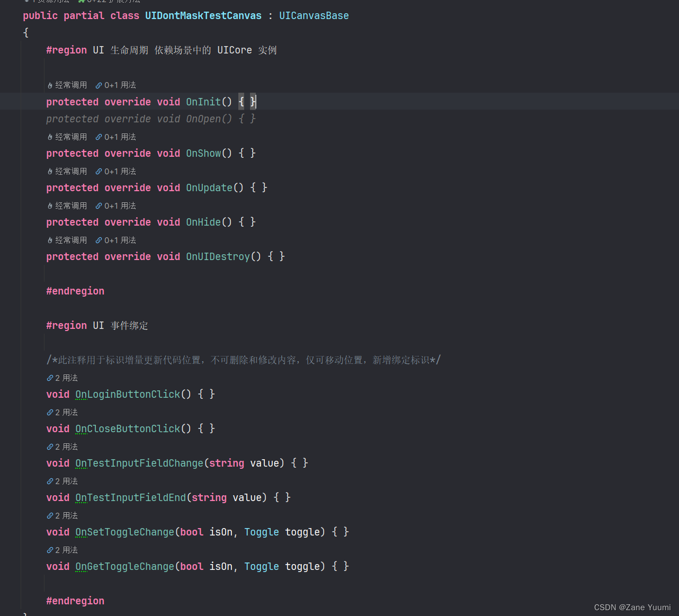Image resolution: width=679 pixels, height=616 pixels.
Task: Show 2 用法 usages above OnCloseButtonClick
Action: point(62,413)
